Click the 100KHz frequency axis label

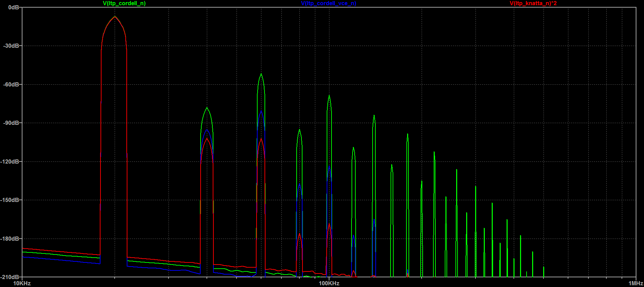tap(329, 284)
